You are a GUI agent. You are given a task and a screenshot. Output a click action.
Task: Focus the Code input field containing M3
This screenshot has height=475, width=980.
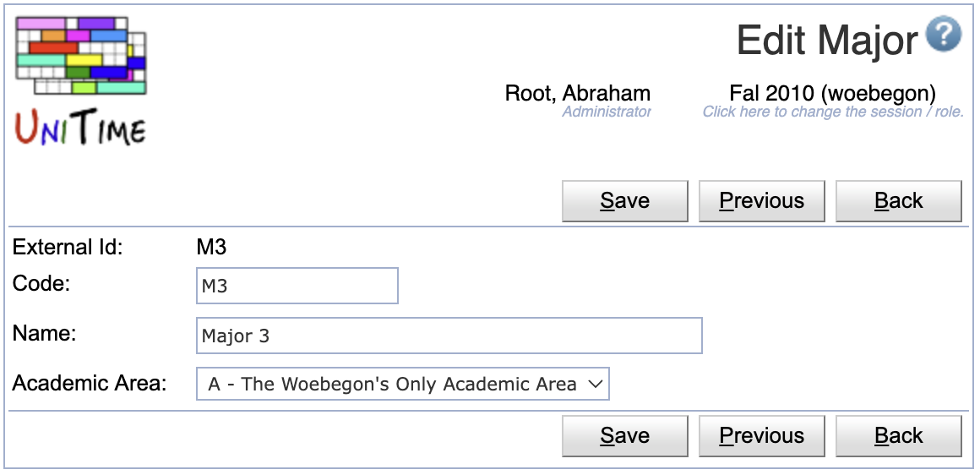(x=297, y=286)
